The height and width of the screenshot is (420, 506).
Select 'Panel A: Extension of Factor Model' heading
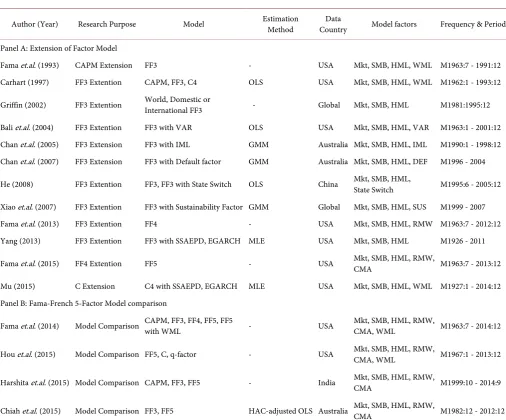pos(59,48)
